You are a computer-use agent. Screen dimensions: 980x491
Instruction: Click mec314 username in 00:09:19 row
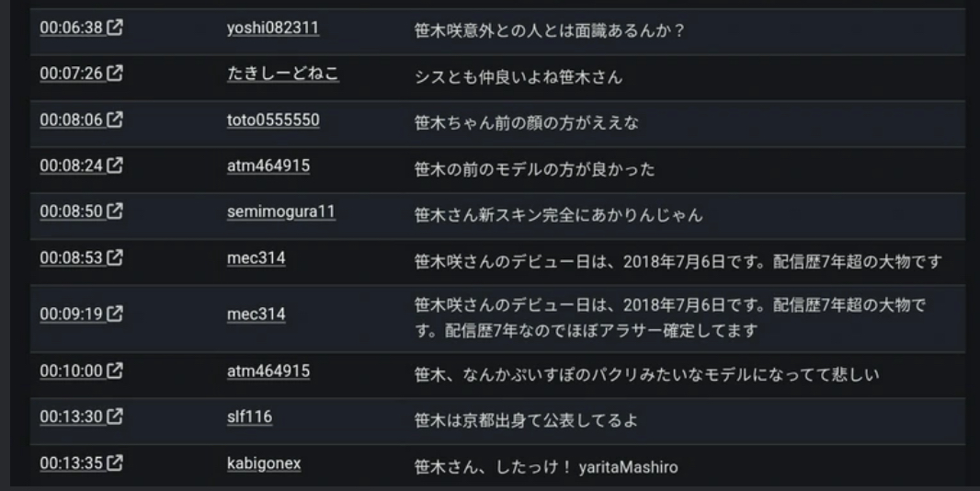tap(256, 315)
